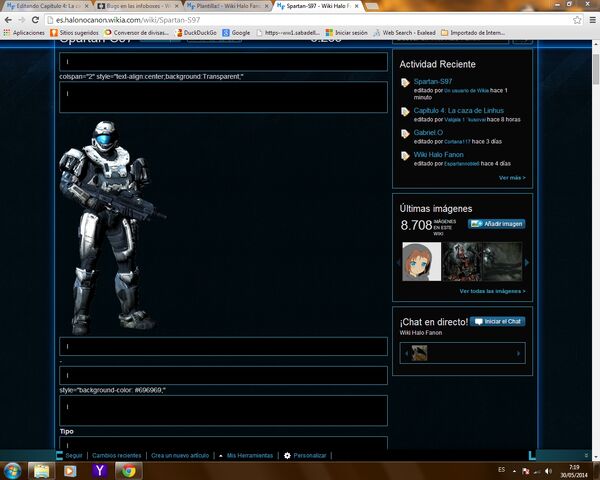Switch to the Plantilla Wiki Halo Fanon tab
Viewport: 600px width, 480px height.
228,6
